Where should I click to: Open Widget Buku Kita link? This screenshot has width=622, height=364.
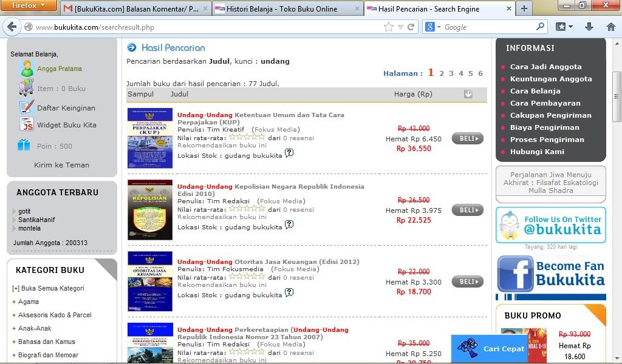click(x=67, y=125)
